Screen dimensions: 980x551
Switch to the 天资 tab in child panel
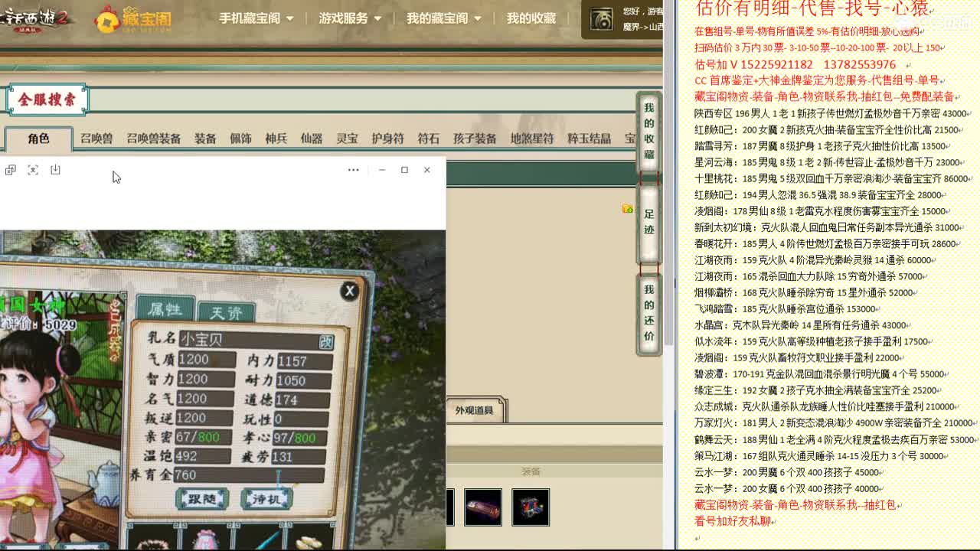coord(226,312)
